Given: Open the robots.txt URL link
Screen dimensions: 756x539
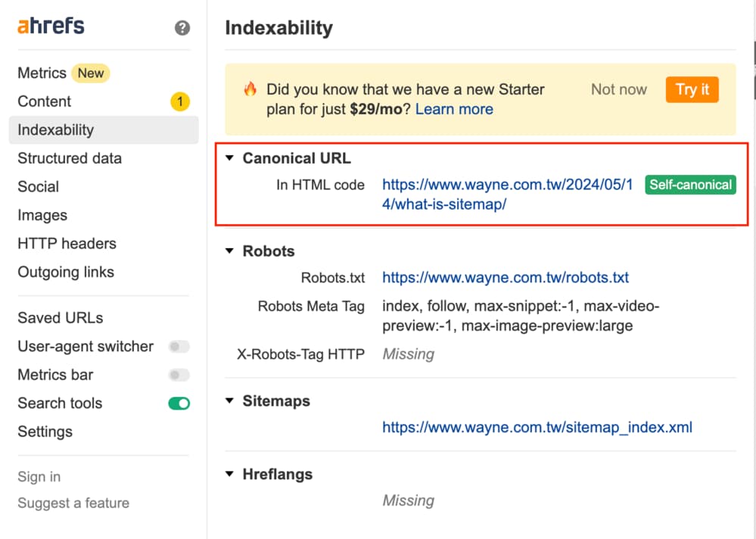Looking at the screenshot, I should tap(506, 278).
